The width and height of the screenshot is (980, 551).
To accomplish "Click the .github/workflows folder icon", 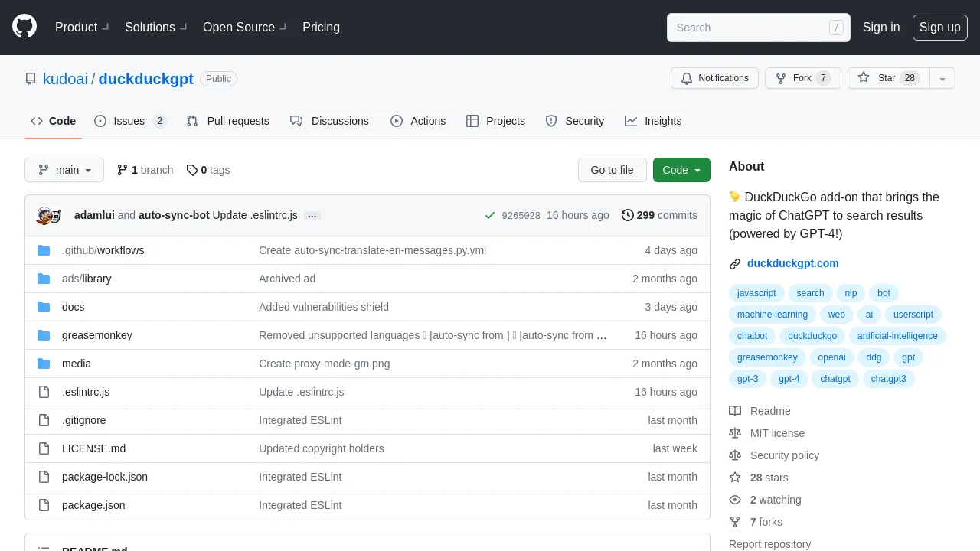I will [x=44, y=250].
